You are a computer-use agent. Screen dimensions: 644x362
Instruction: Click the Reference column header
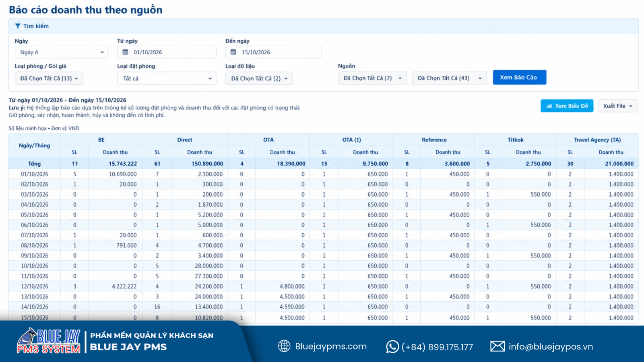(x=434, y=140)
